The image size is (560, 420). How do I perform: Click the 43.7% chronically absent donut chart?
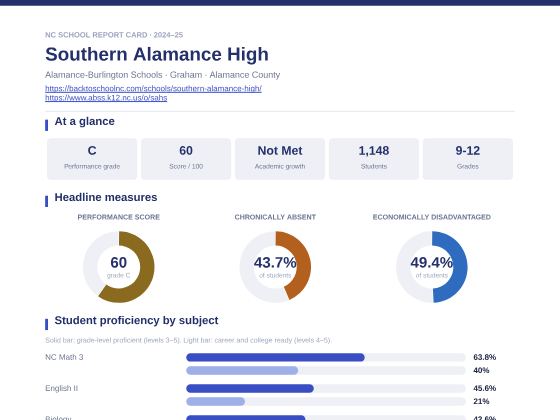pos(275,267)
